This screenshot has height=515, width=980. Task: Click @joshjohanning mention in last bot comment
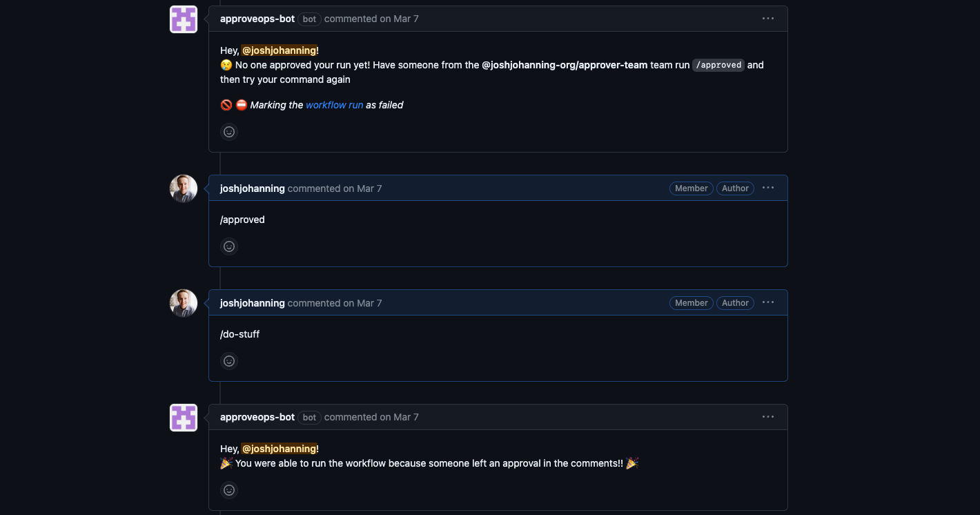pos(279,449)
